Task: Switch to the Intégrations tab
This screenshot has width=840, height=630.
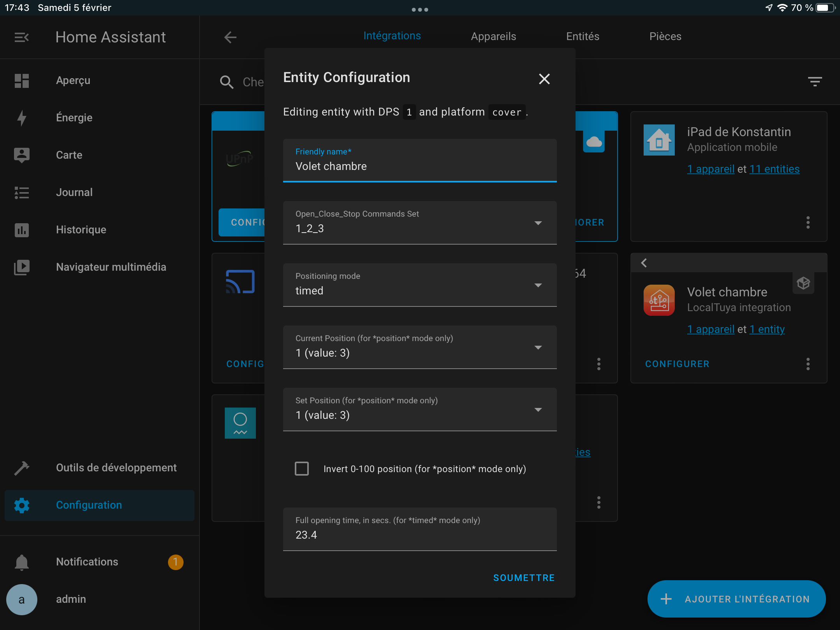Action: [392, 36]
